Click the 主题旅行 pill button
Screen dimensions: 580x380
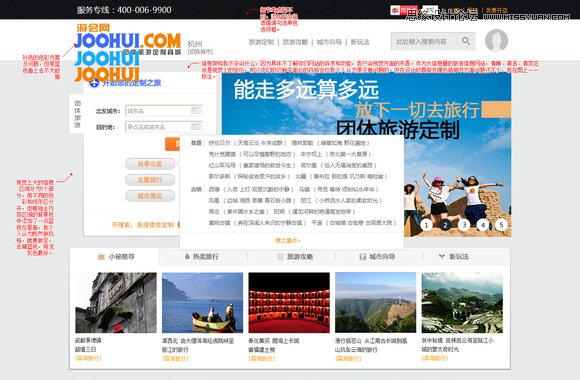(x=150, y=180)
